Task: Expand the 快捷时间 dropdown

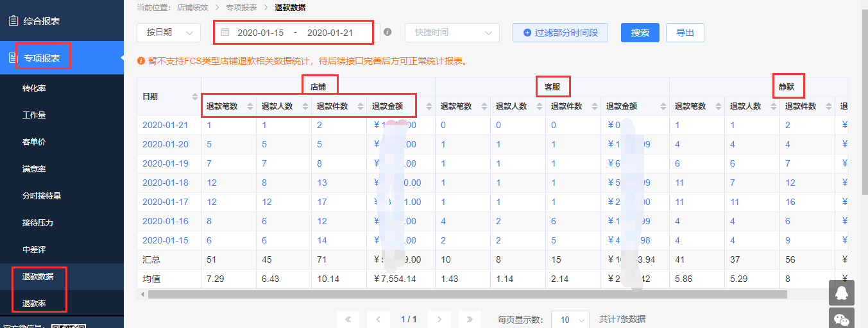Action: tap(452, 33)
